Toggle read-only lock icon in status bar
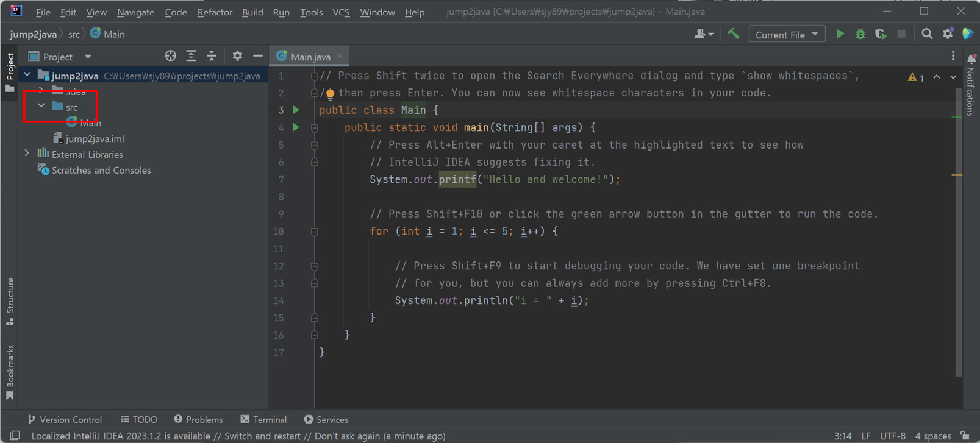 pos(965,436)
